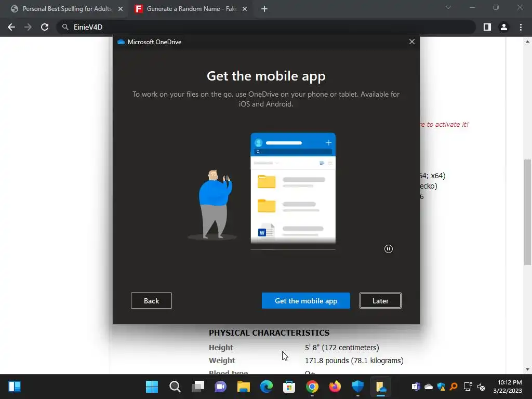Click the red 'to activate it!' text
Screen dimensions: 532x399
click(444, 125)
